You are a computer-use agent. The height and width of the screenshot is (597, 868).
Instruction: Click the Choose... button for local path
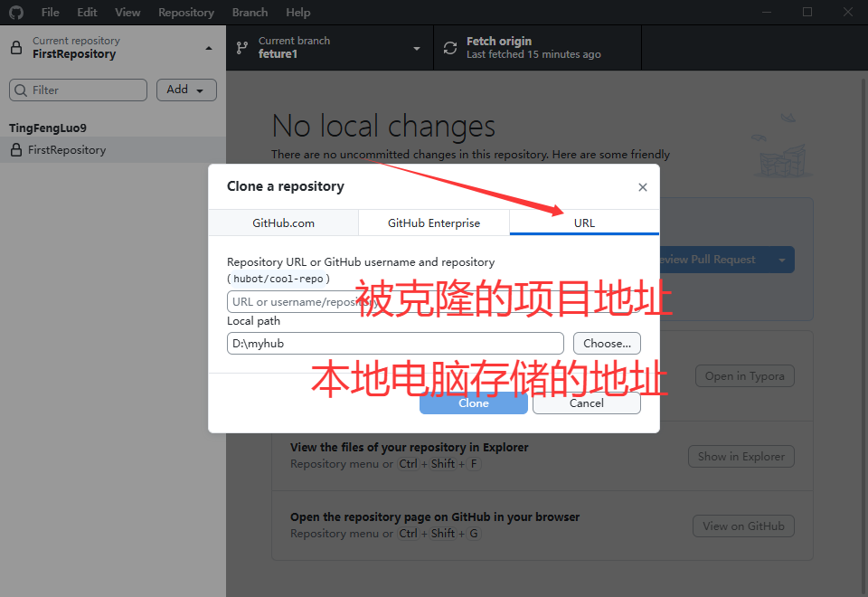pos(607,344)
